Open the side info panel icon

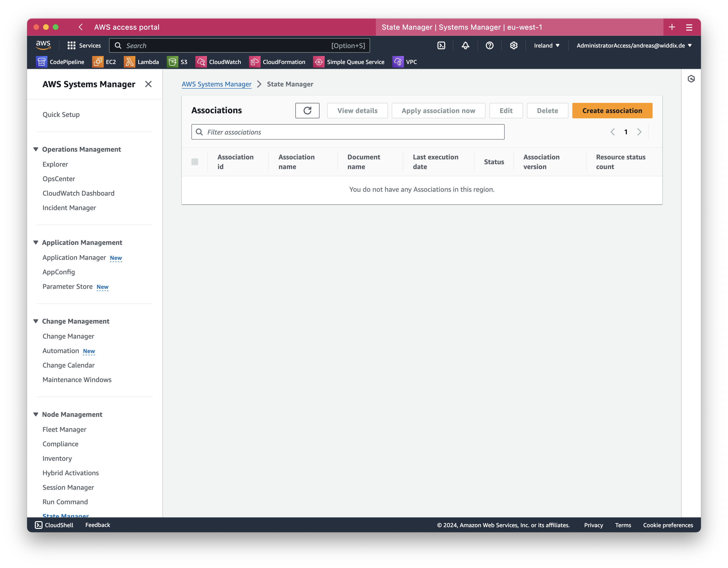[x=691, y=79]
